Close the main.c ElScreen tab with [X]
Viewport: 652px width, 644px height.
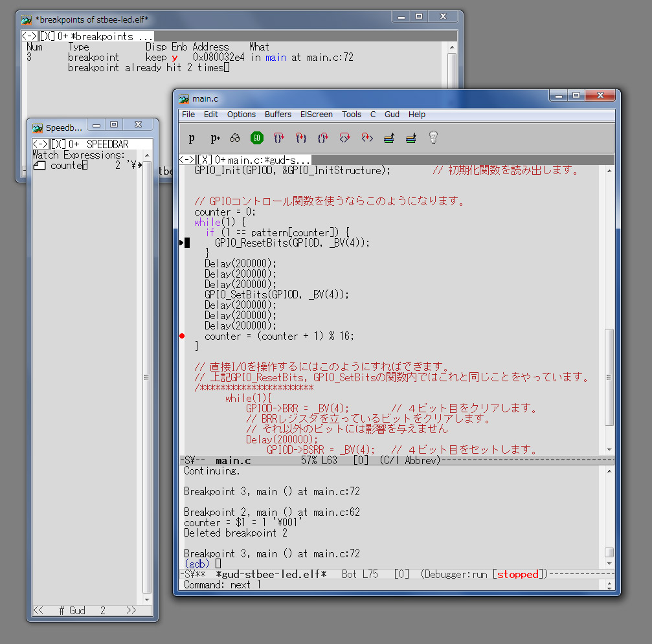coord(205,160)
